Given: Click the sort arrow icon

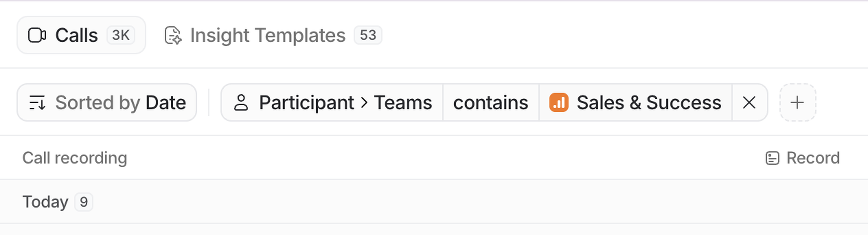Looking at the screenshot, I should pos(37,102).
